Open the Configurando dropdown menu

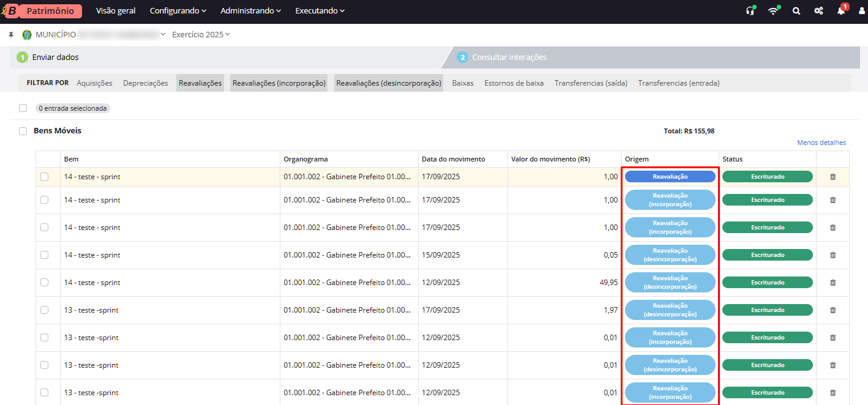[178, 11]
